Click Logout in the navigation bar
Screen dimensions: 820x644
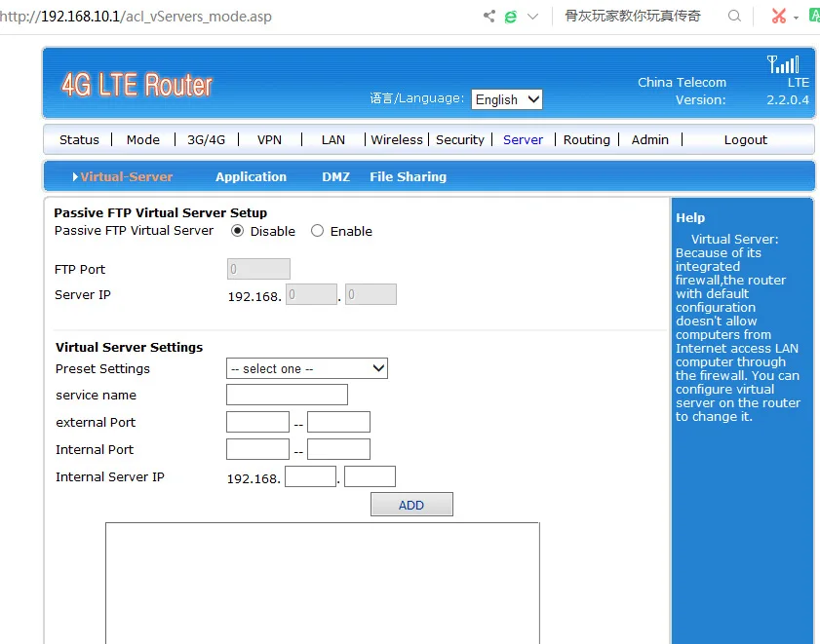coord(745,139)
